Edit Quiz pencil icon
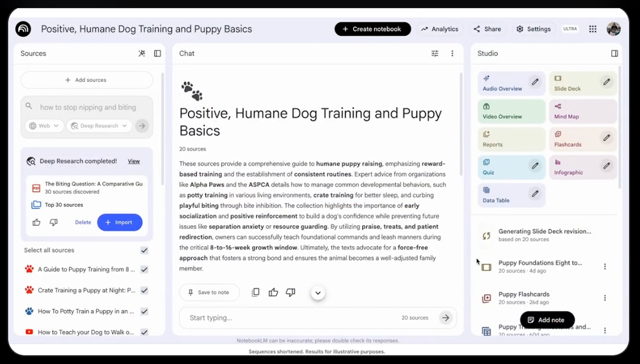 tap(535, 166)
